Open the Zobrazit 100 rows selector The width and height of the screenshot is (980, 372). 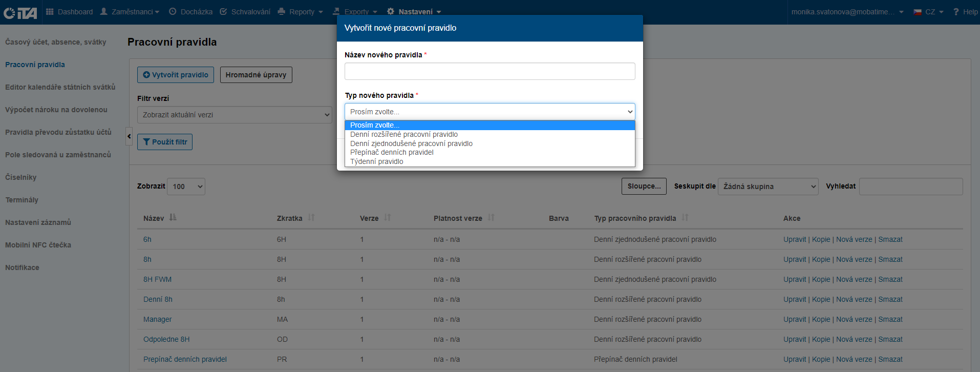coord(186,187)
